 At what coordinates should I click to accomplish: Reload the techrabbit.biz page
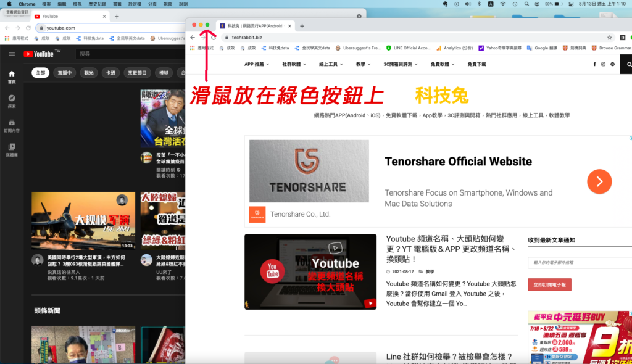214,38
